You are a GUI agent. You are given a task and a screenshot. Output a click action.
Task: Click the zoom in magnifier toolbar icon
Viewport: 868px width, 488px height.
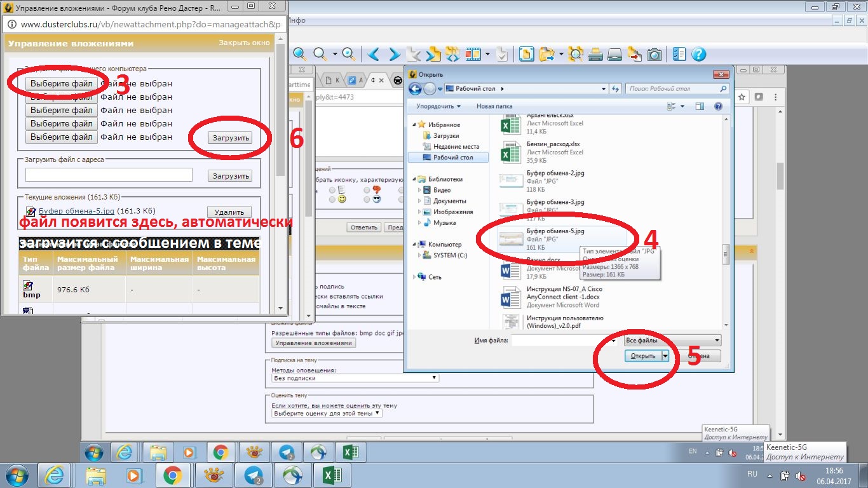(x=299, y=54)
